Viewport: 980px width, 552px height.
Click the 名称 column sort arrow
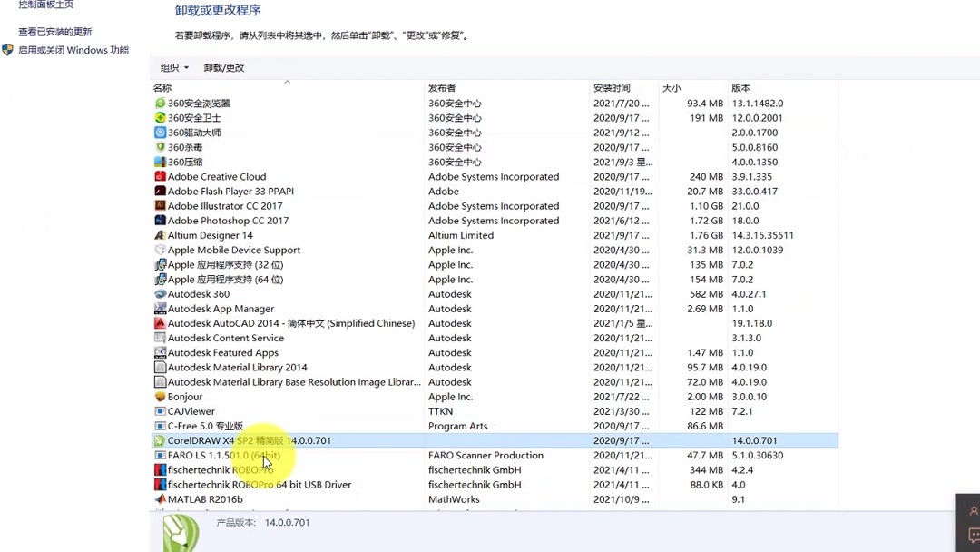click(287, 82)
